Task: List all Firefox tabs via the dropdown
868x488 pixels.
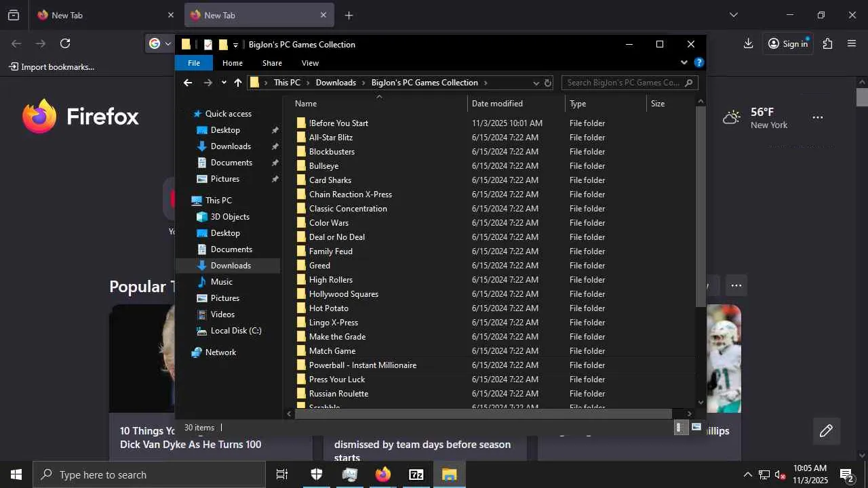Action: [733, 15]
